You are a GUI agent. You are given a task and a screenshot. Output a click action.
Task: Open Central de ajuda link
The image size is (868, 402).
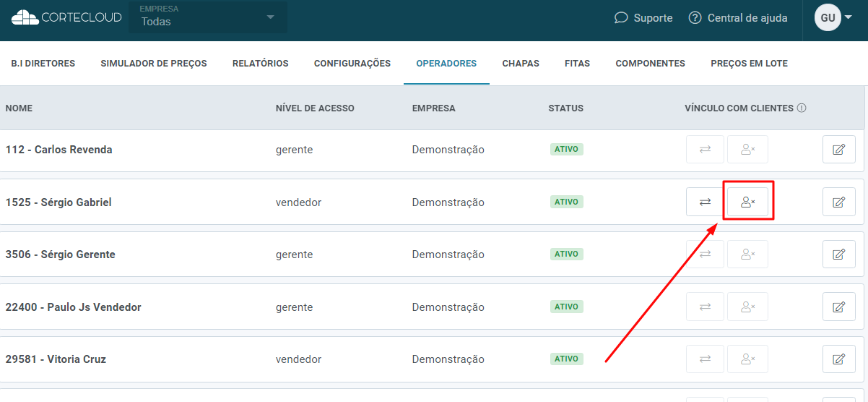coord(737,17)
